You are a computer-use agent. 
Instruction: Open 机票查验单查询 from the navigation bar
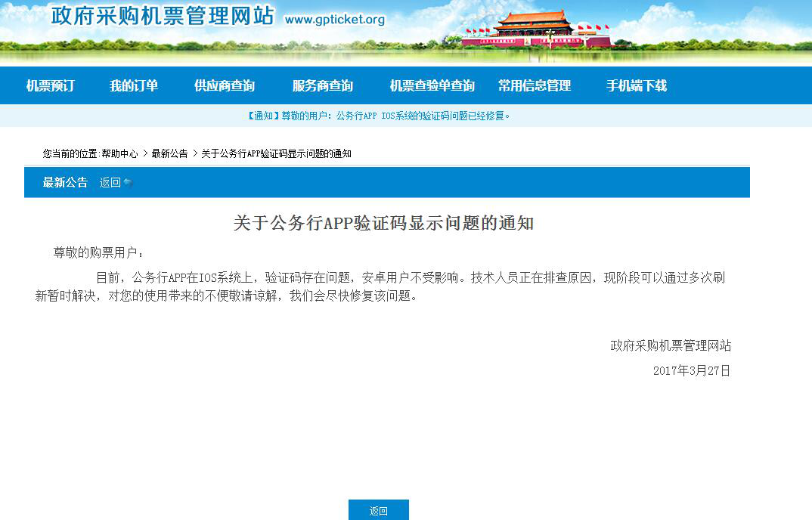[x=431, y=85]
